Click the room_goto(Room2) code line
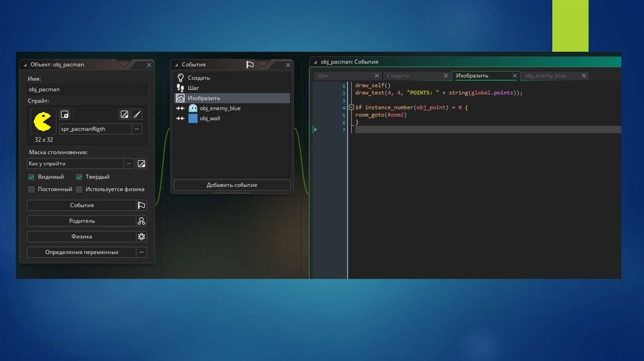Image resolution: width=644 pixels, height=361 pixels. coord(380,115)
